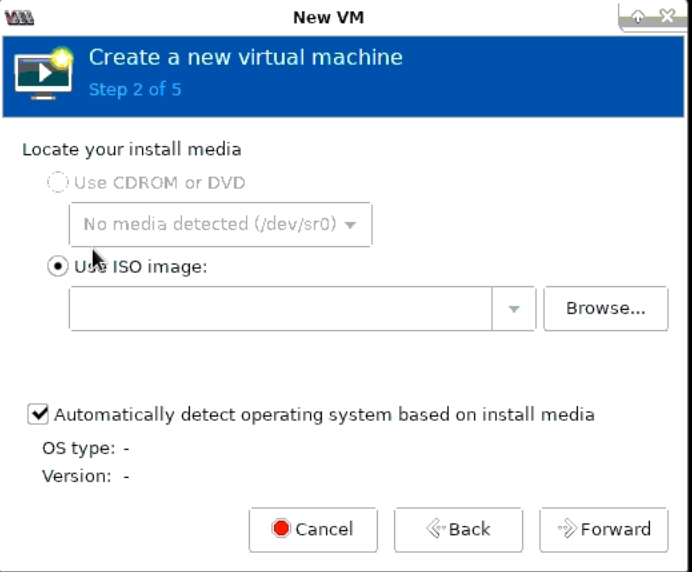The height and width of the screenshot is (572, 692).
Task: Expand the ISO image path dropdown arrow
Action: coord(514,309)
